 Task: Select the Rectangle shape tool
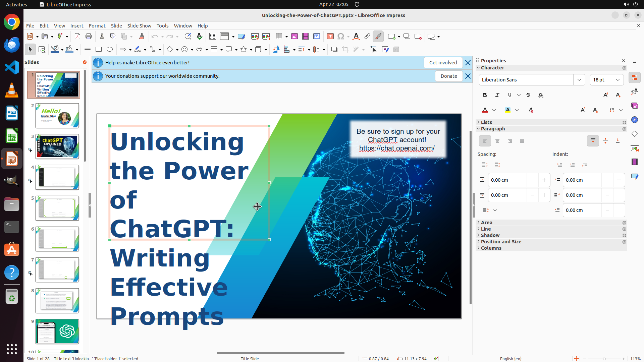pos(99,50)
